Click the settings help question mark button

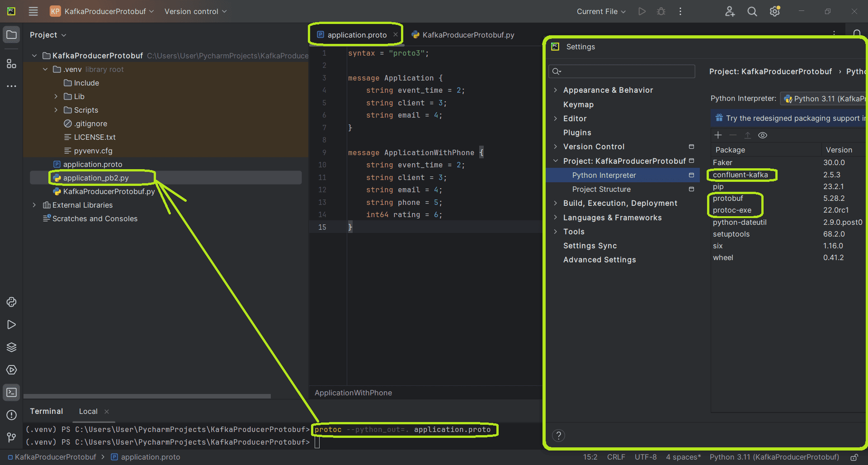tap(558, 436)
